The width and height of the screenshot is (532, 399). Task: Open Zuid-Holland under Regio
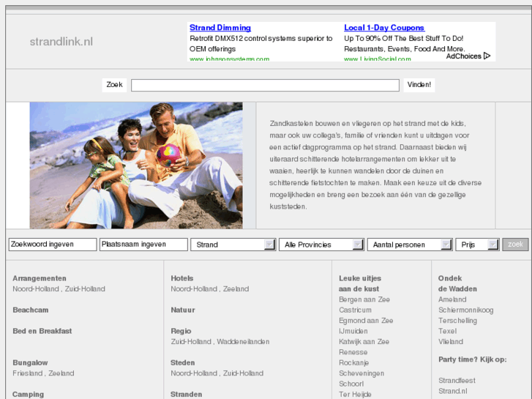click(191, 341)
